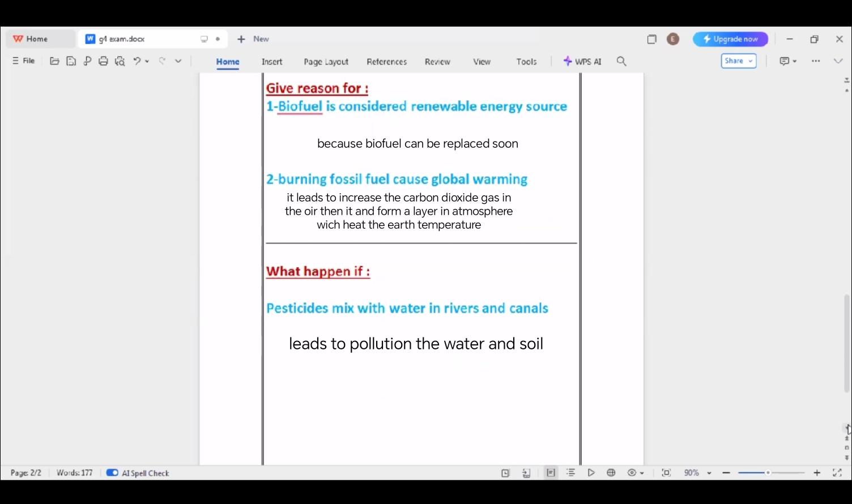Select Print Layout view in status bar
This screenshot has width=852, height=504.
pos(551,473)
